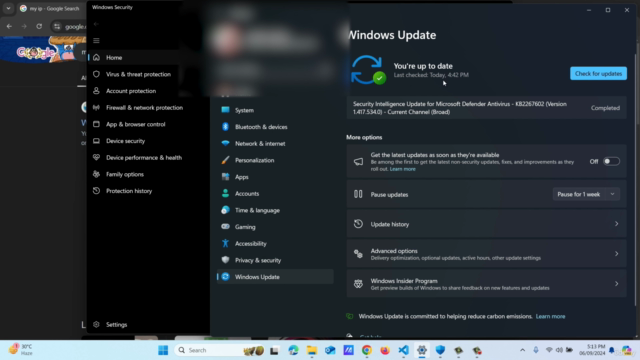640x360 pixels.
Task: Select Account protection person icon
Action: 96,91
